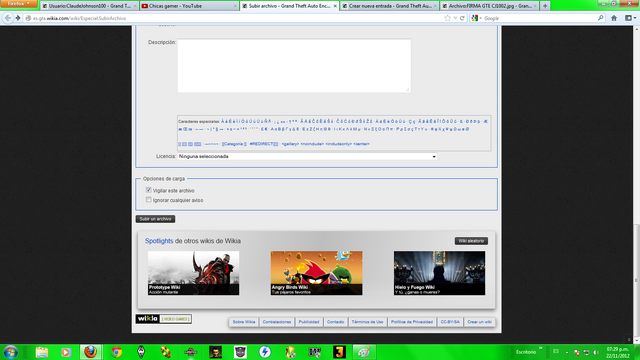Screen dimensions: 640x360
Task: Switch to the Archivo:FIRMA GTE CJ1002.jpg tab
Action: coord(489,6)
